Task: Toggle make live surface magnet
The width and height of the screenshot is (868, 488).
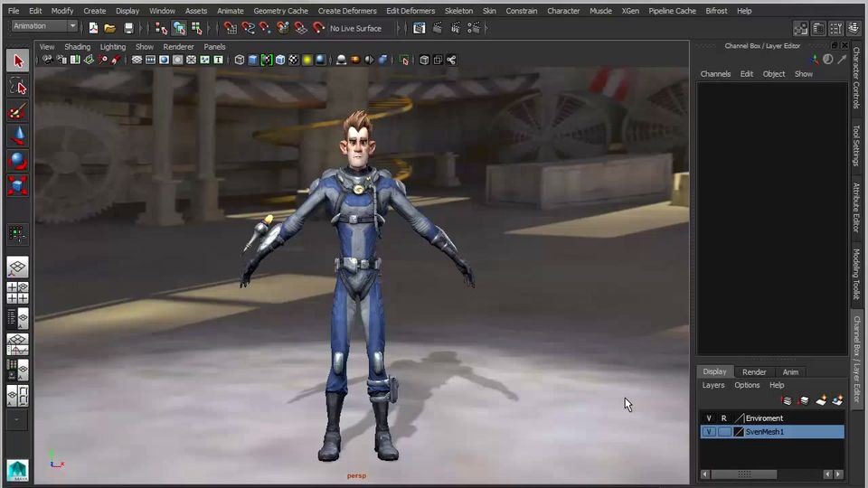Action: tap(318, 28)
